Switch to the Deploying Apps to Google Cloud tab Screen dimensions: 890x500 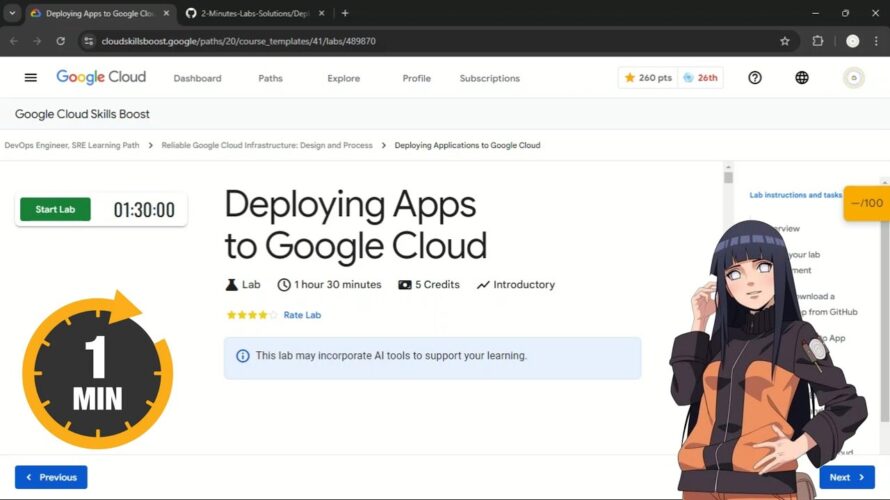(x=99, y=13)
